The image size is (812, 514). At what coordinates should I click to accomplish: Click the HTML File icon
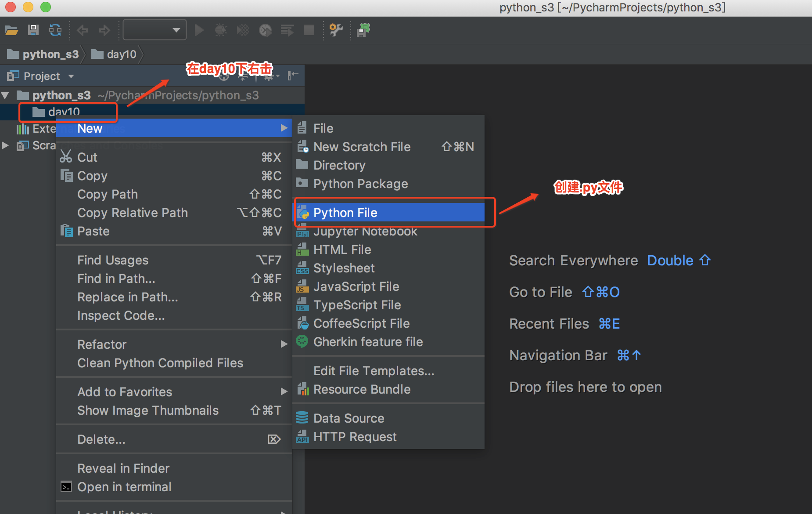[x=302, y=250]
